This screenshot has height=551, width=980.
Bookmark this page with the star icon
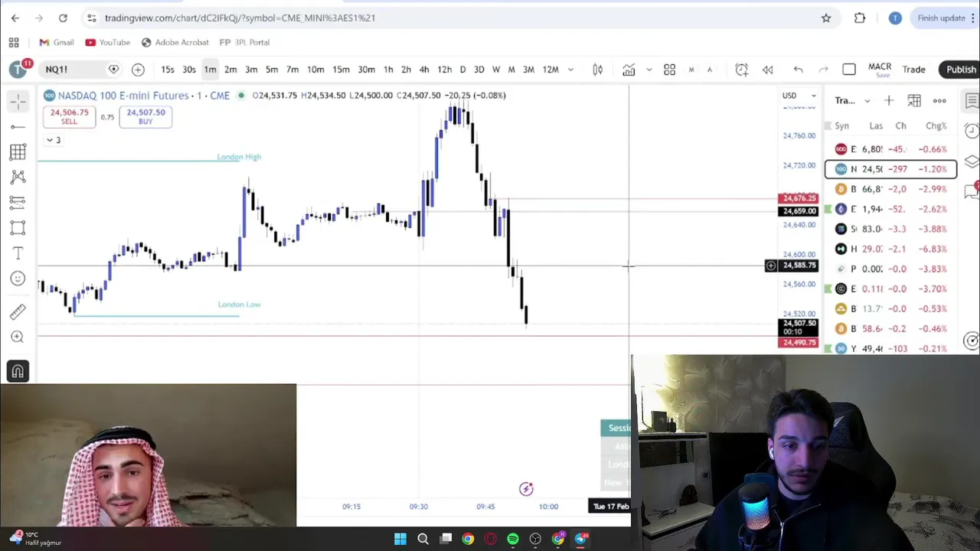click(826, 18)
